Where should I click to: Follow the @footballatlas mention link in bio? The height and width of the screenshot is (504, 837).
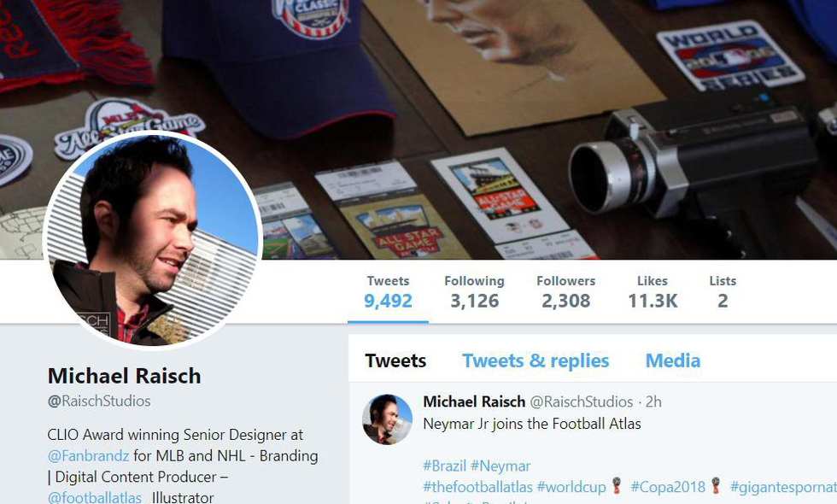95,497
